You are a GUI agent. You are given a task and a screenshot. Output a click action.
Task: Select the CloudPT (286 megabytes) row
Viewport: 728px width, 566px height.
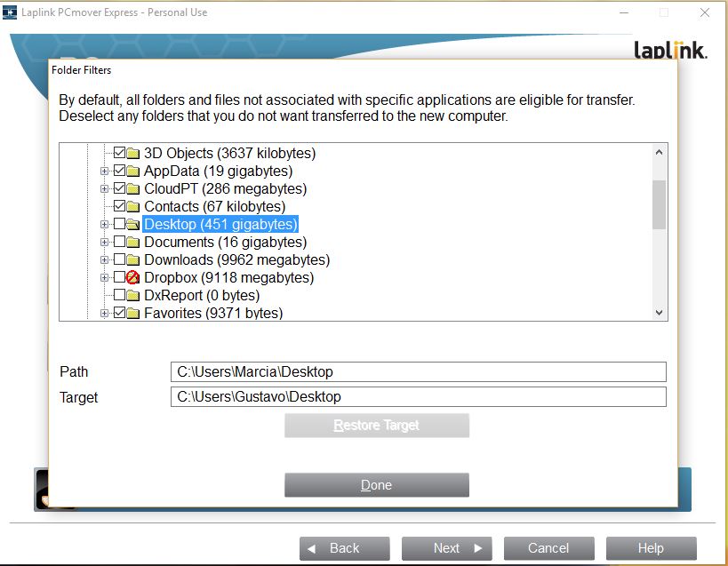[225, 189]
